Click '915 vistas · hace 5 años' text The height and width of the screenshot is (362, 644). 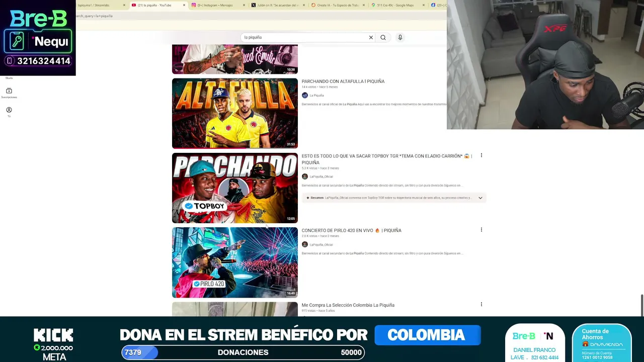(x=318, y=311)
